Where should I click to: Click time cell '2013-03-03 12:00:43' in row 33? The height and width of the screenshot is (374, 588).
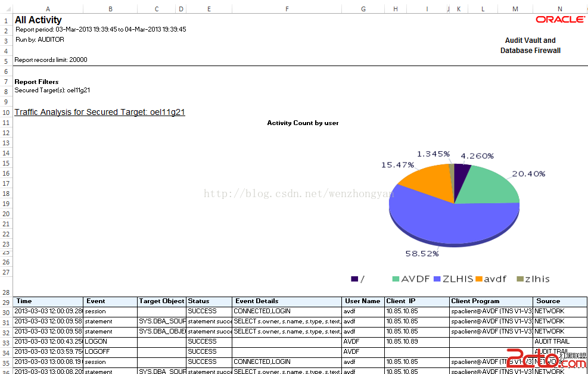pos(48,342)
